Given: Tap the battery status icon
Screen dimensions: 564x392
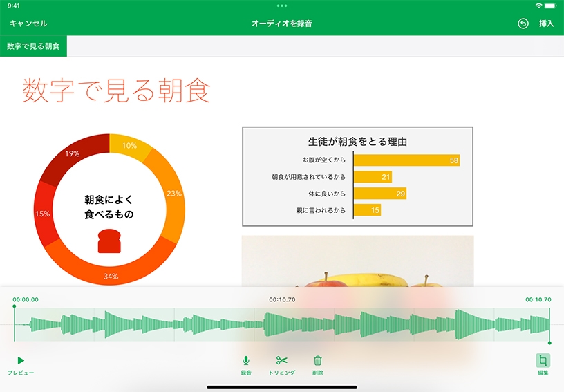Looking at the screenshot, I should pyautogui.click(x=552, y=6).
